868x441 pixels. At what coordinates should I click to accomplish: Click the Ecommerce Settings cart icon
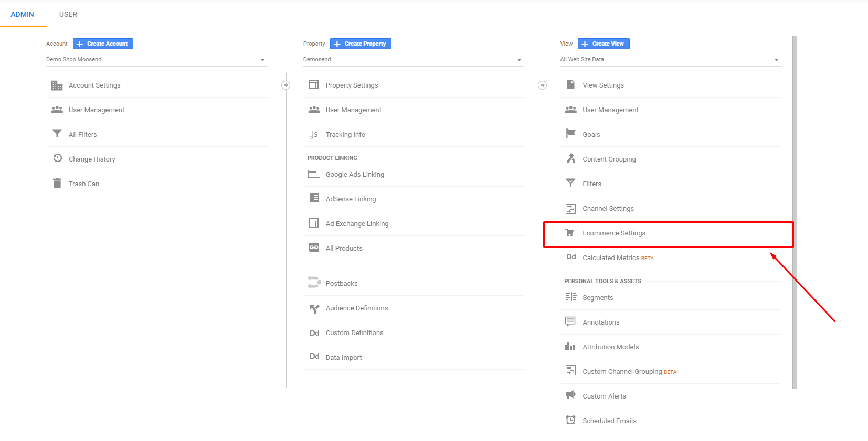coord(569,233)
